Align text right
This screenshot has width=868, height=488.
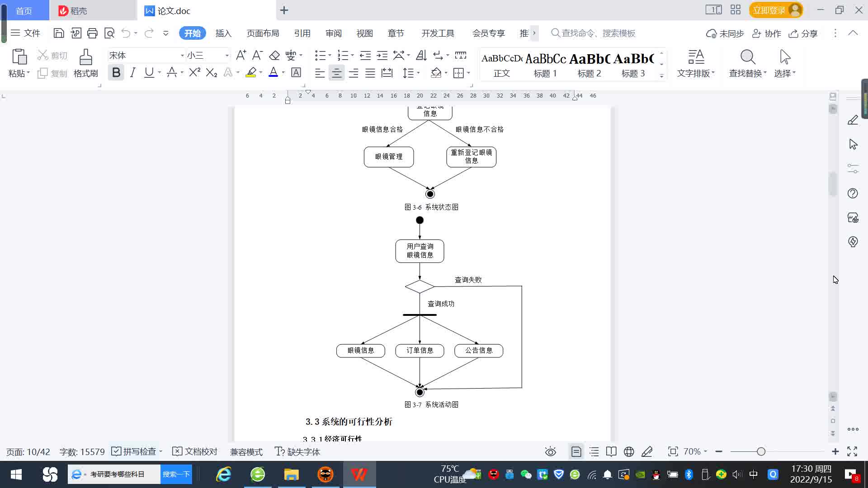coord(354,73)
